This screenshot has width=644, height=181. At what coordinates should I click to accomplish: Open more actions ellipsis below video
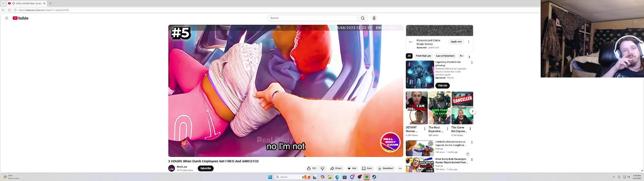point(400,168)
